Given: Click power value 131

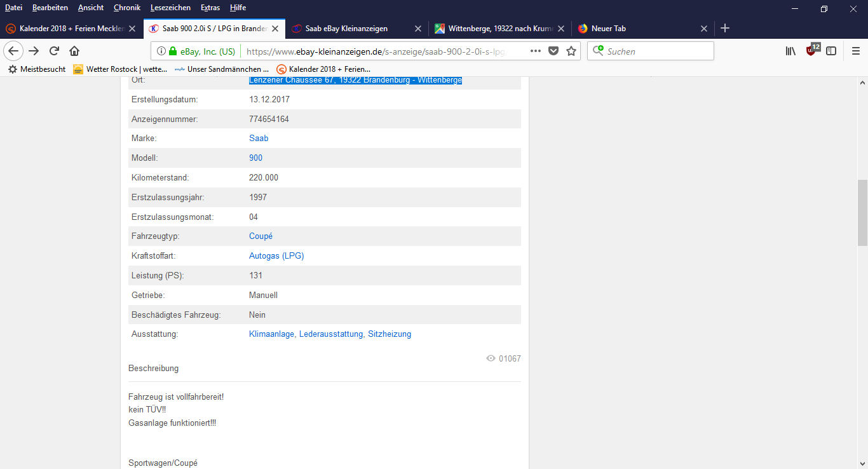Looking at the screenshot, I should pyautogui.click(x=255, y=275).
